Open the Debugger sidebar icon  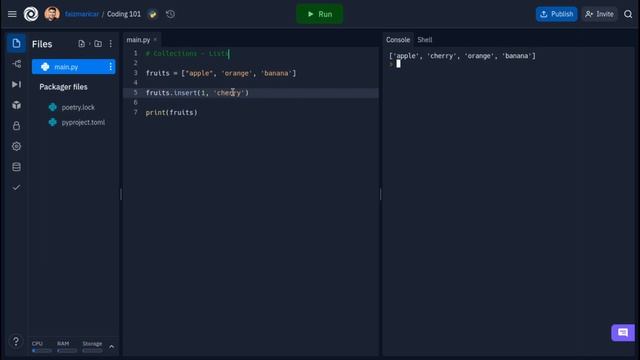16,84
